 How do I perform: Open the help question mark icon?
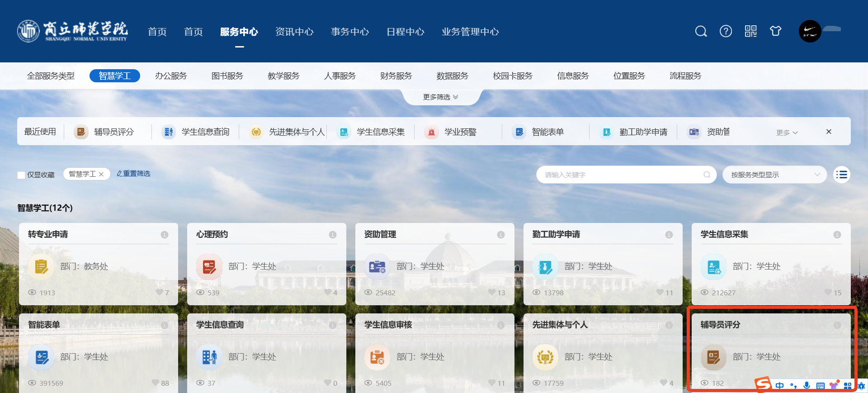726,31
